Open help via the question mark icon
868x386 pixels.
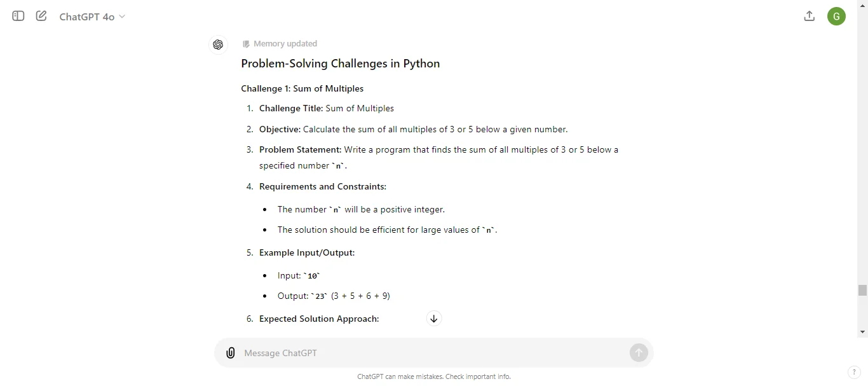(854, 373)
